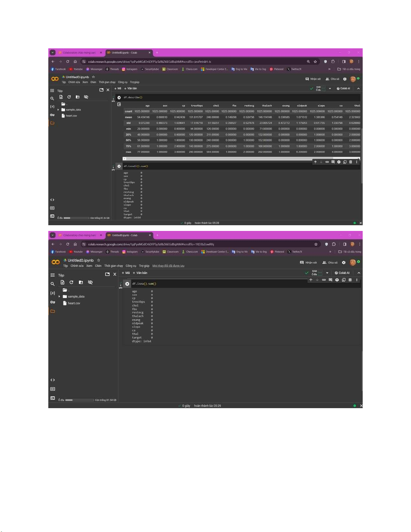411x532 pixels.
Task: Click the describe table horizontal scrollbar
Action: pyautogui.click(x=235, y=158)
